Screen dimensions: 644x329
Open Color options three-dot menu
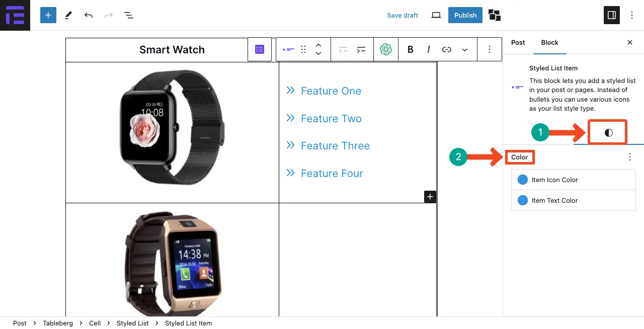pyautogui.click(x=630, y=157)
